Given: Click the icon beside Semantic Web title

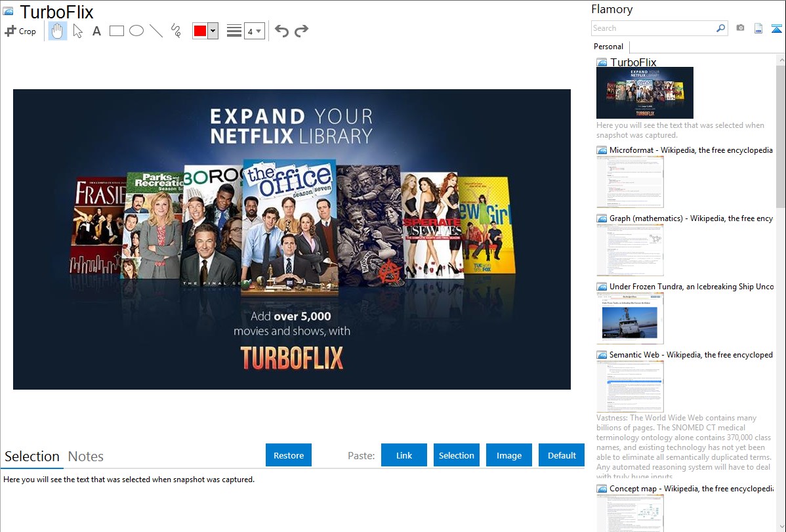Looking at the screenshot, I should point(602,355).
